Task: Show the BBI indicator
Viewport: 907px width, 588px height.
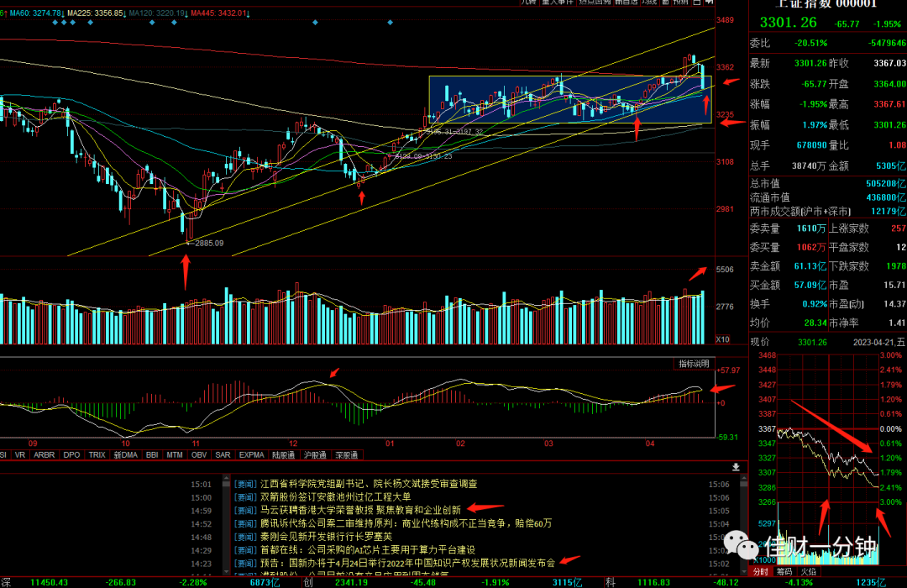Action: pos(152,455)
